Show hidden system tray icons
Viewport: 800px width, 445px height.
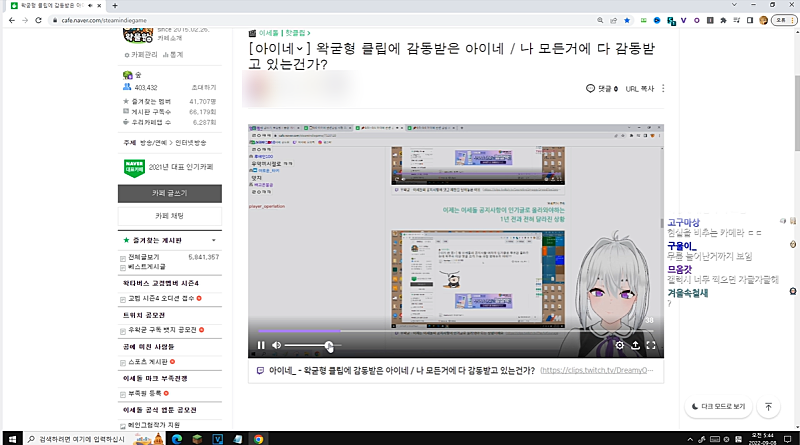click(x=690, y=439)
